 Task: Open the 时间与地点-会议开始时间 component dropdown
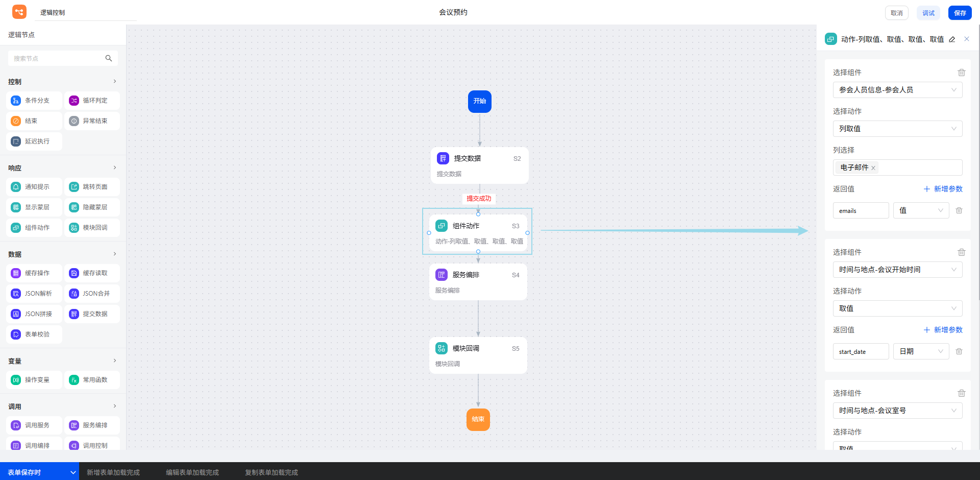coord(897,270)
